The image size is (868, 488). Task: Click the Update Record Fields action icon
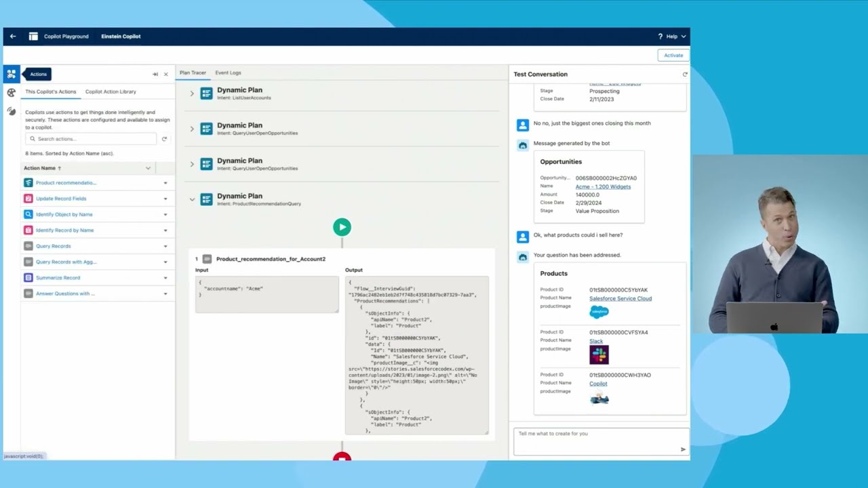click(x=28, y=199)
